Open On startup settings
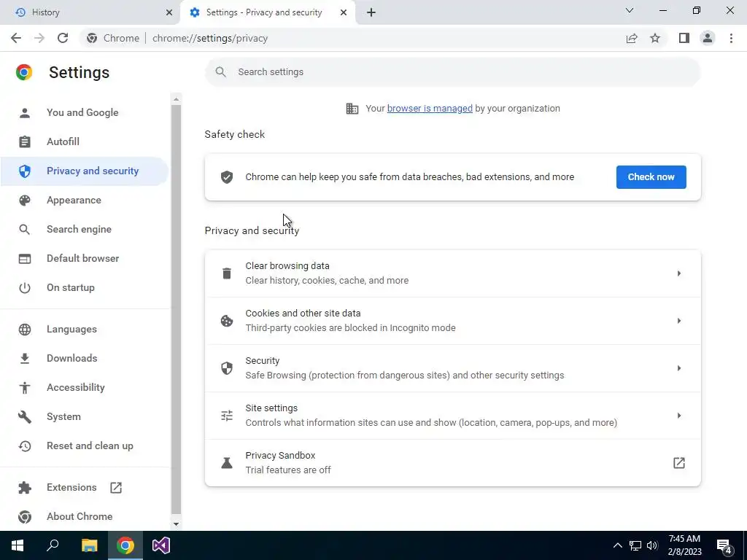This screenshot has height=560, width=747. (x=85, y=287)
